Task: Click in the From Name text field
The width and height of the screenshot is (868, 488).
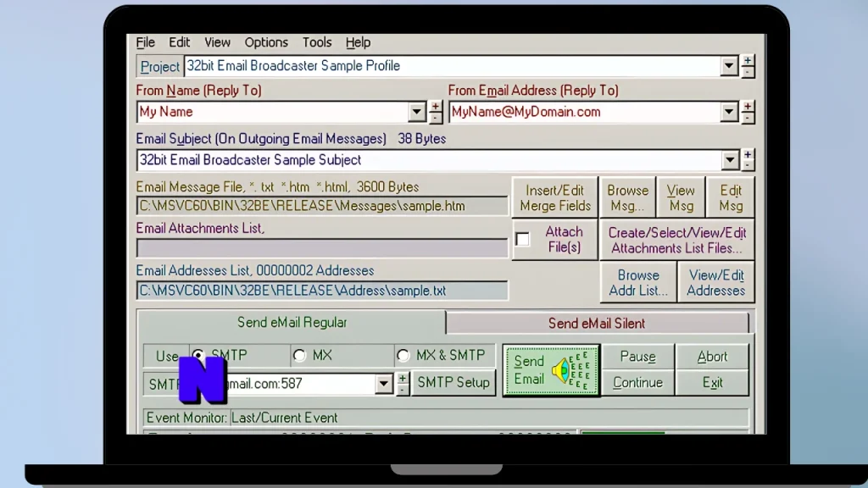Action: [x=273, y=112]
